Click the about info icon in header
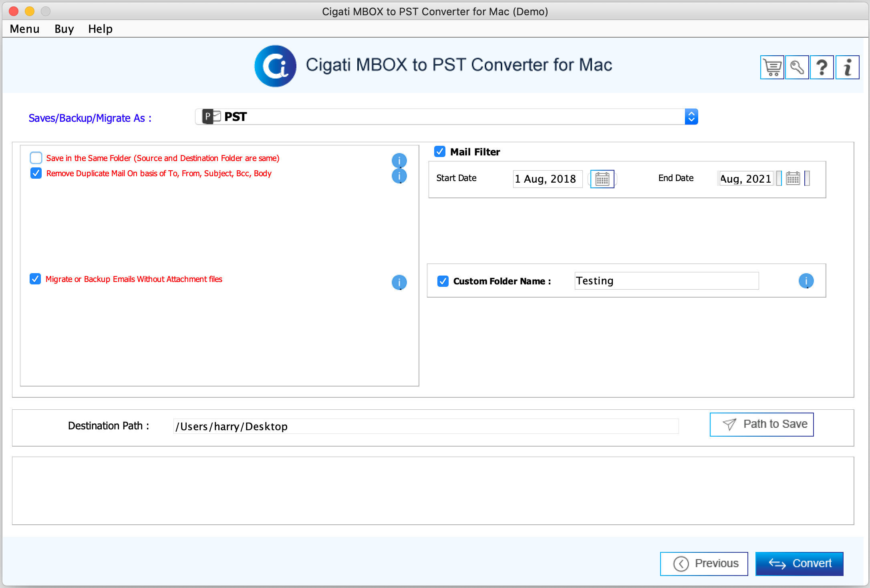870x588 pixels. click(847, 67)
